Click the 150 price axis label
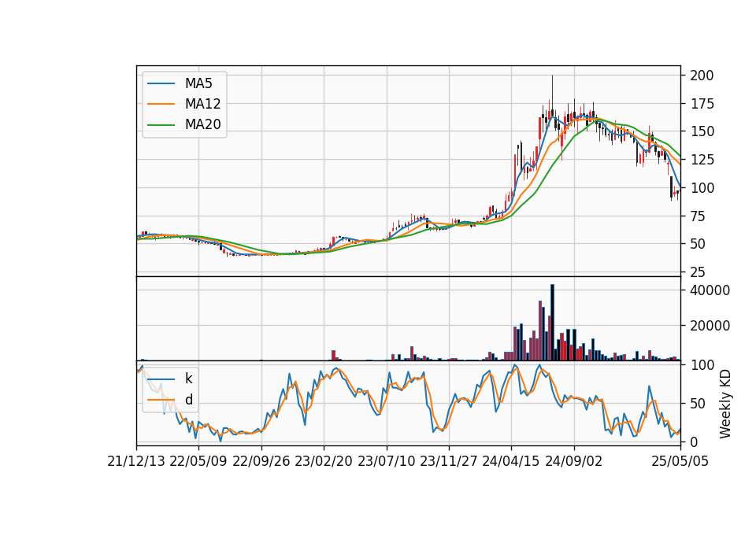The image size is (756, 543). point(702,131)
